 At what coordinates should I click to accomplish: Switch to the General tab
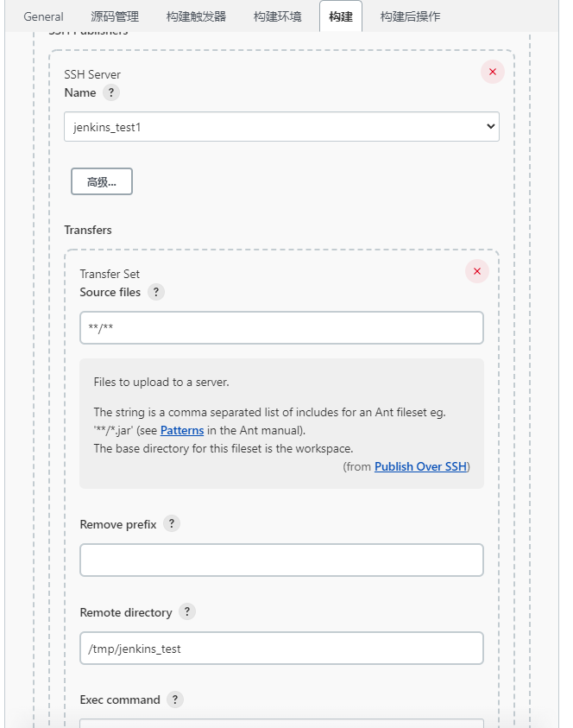[43, 16]
